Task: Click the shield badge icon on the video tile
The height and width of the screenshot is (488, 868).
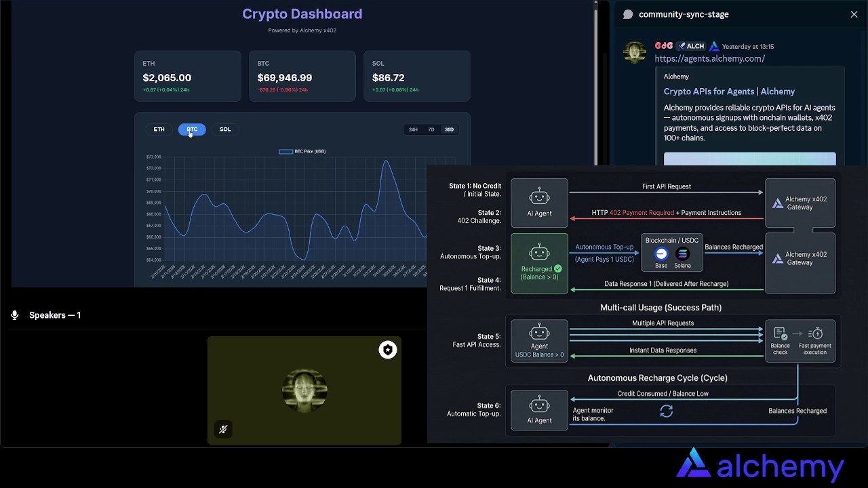Action: pyautogui.click(x=387, y=350)
